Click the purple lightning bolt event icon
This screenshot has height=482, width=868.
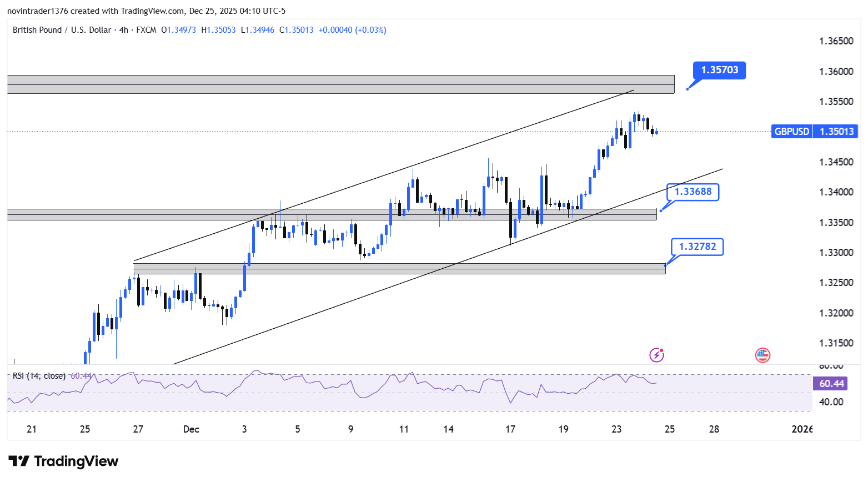pos(656,355)
